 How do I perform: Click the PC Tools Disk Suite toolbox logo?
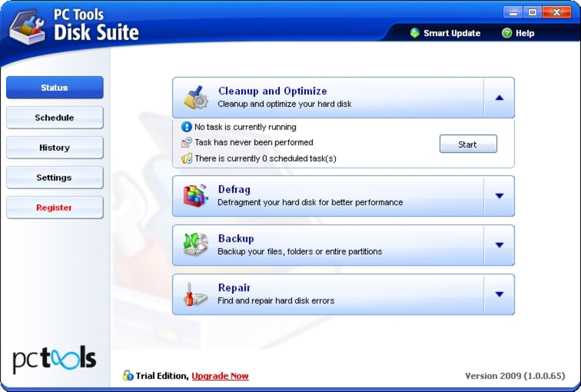27,28
